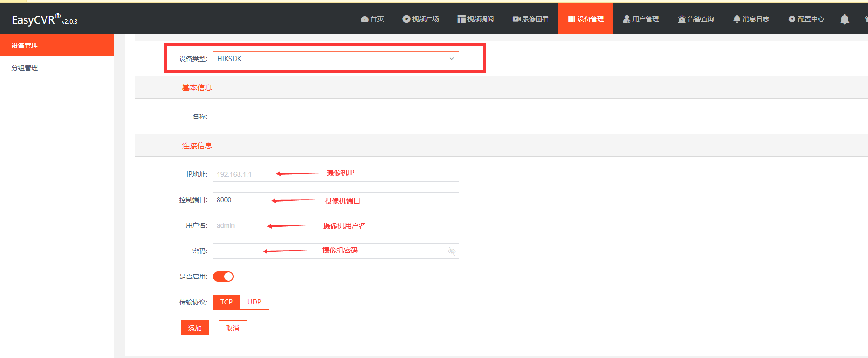Open 配置中心 configuration center
Image resolution: width=868 pixels, height=358 pixels.
[x=806, y=19]
